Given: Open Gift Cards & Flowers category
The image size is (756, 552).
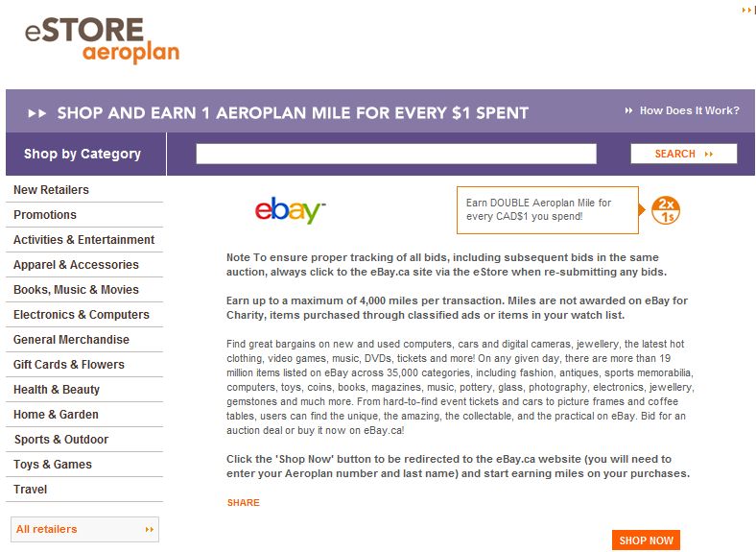Looking at the screenshot, I should pyautogui.click(x=68, y=365).
